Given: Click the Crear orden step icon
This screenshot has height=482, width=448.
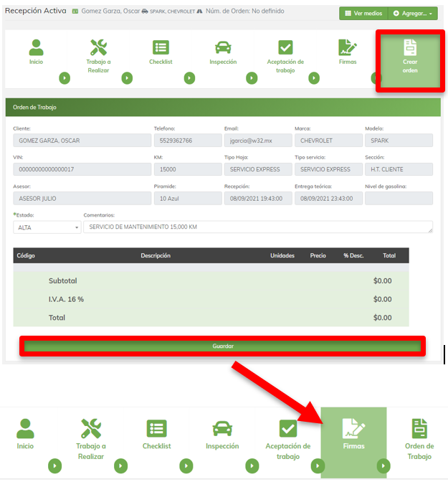Looking at the screenshot, I should click(409, 48).
